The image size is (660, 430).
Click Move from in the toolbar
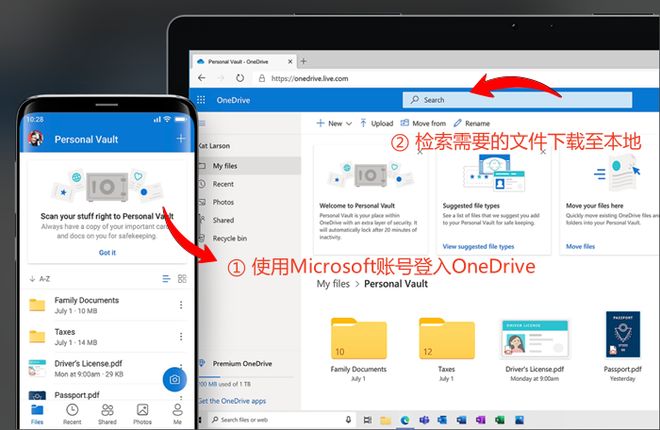point(423,123)
